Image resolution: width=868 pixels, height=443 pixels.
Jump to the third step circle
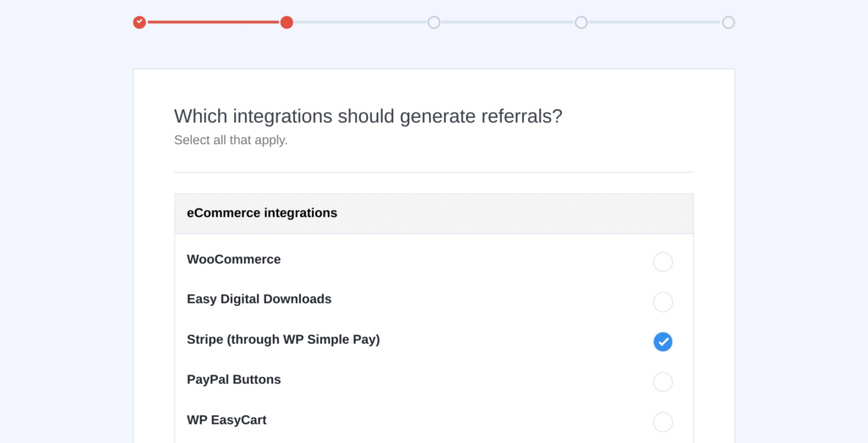[x=434, y=22]
